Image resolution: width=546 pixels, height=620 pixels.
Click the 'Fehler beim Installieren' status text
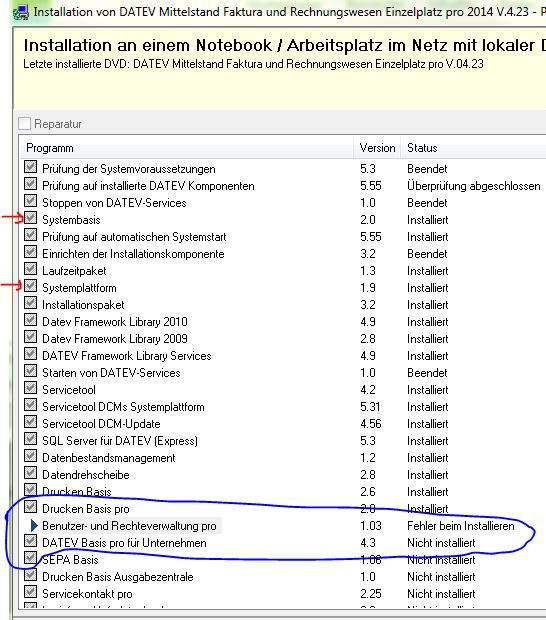click(461, 526)
